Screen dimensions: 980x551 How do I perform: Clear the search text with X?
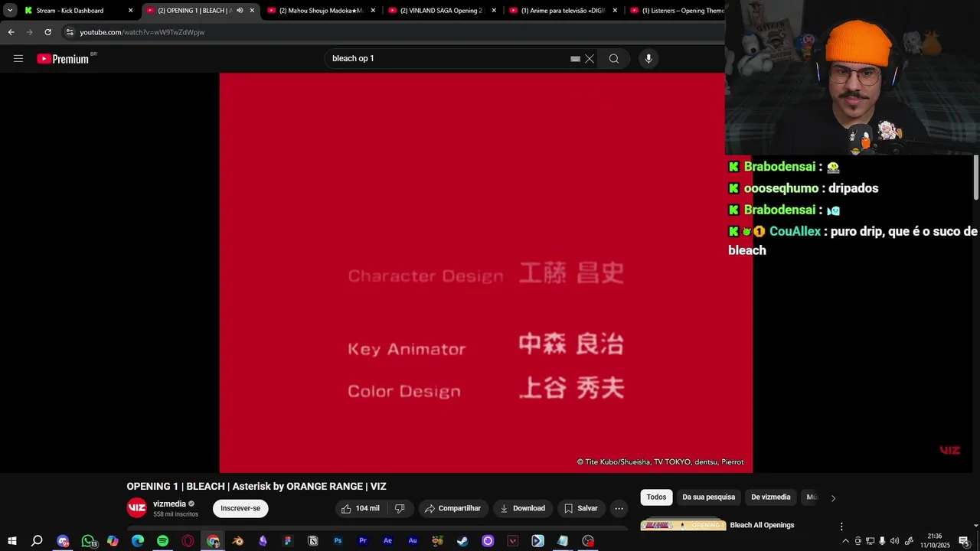[590, 59]
